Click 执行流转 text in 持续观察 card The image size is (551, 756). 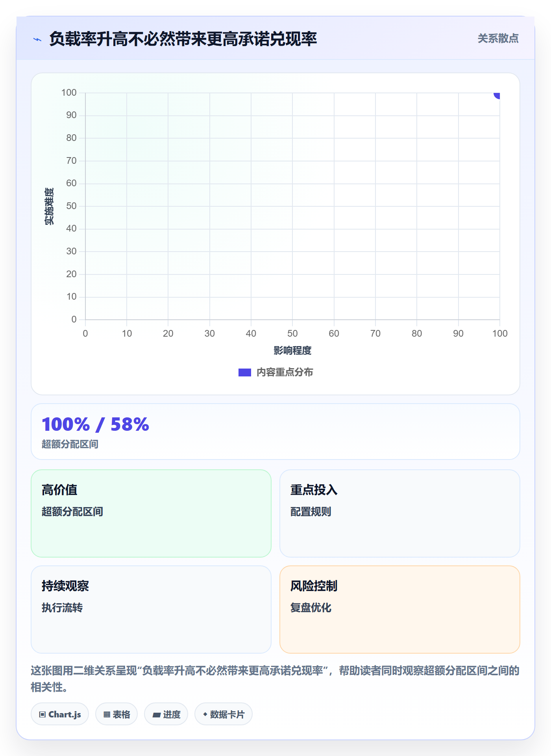62,608
